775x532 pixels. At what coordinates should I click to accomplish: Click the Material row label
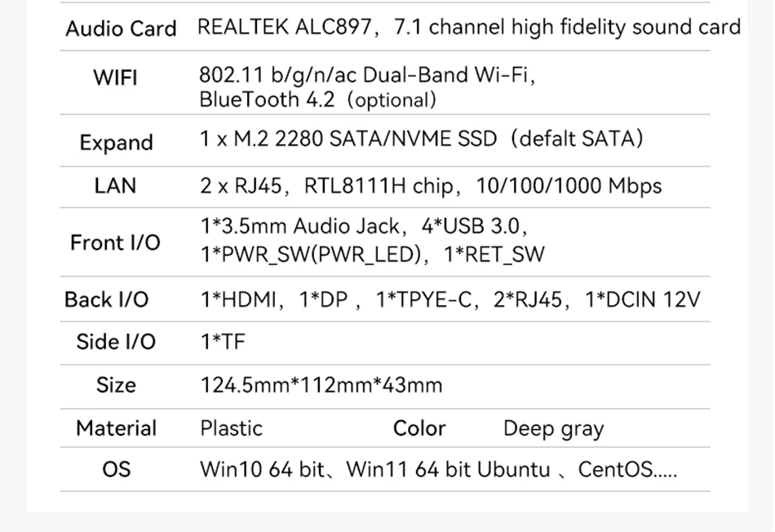tap(116, 428)
